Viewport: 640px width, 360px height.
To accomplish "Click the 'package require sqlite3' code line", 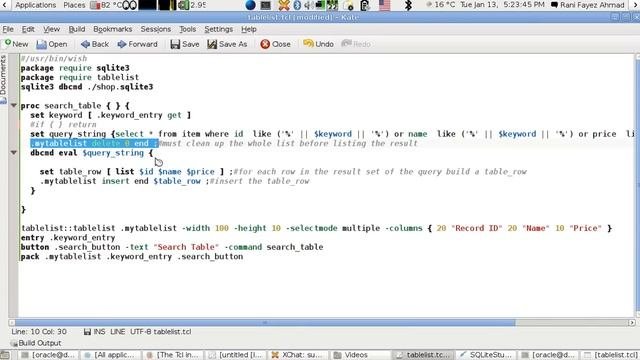I will [75, 68].
